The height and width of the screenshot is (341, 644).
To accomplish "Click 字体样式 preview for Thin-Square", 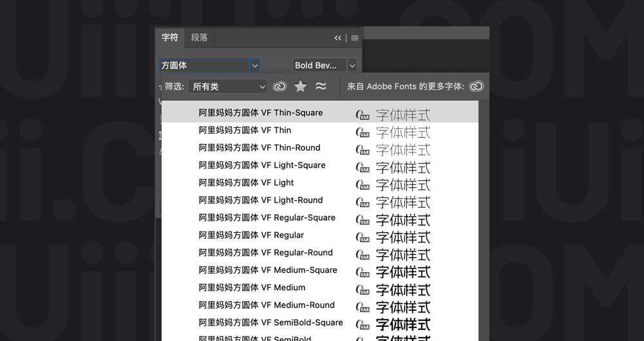I will click(403, 115).
